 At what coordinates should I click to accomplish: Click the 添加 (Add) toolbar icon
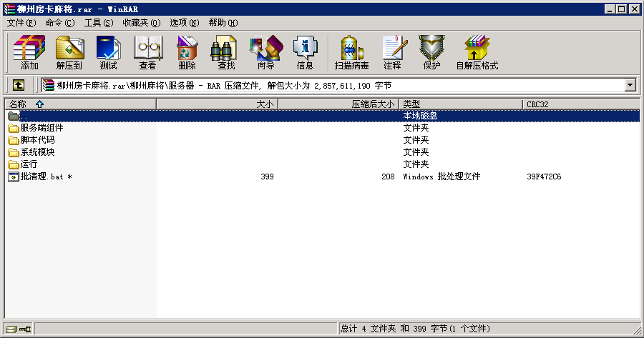[29, 53]
